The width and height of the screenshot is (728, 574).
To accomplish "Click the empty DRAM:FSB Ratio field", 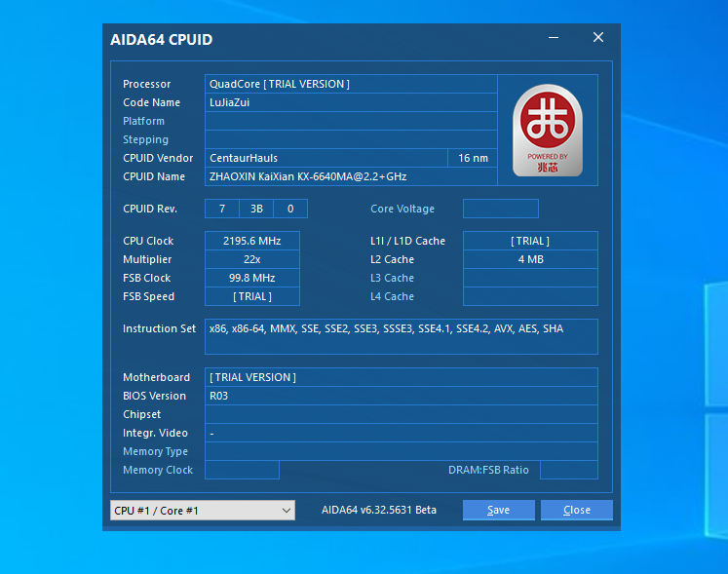I will click(x=569, y=470).
